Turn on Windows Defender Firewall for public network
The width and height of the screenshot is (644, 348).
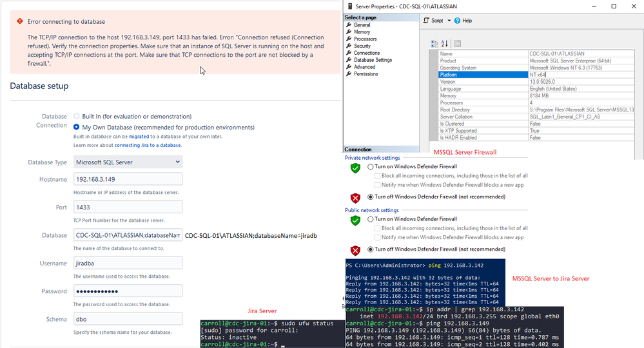[x=371, y=219]
